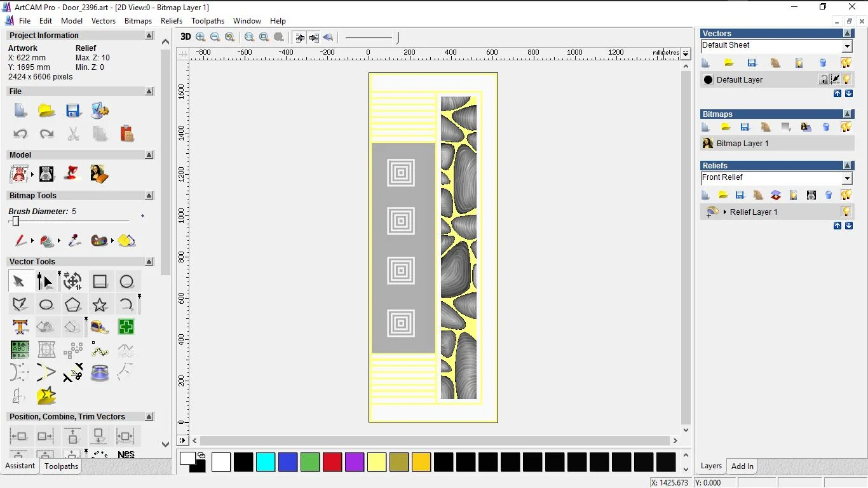Select Bitmap Layer 1 in the Bitmaps panel

pos(742,144)
